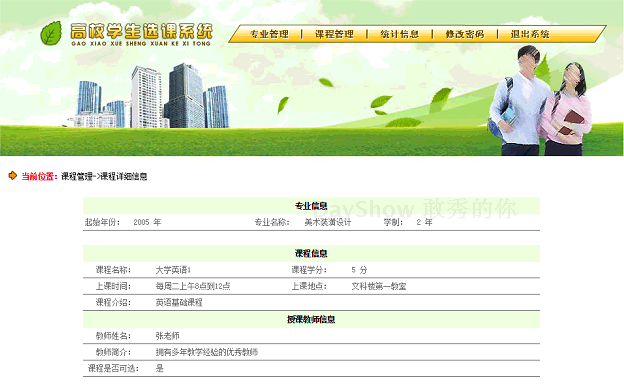Click the 专业信息 section header
This screenshot has width=624, height=390.
click(x=311, y=206)
